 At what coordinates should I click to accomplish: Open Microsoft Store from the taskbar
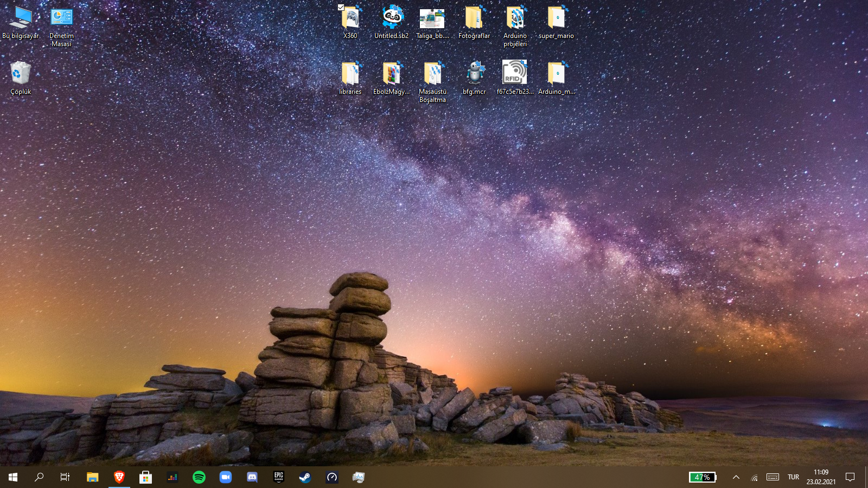coord(145,477)
